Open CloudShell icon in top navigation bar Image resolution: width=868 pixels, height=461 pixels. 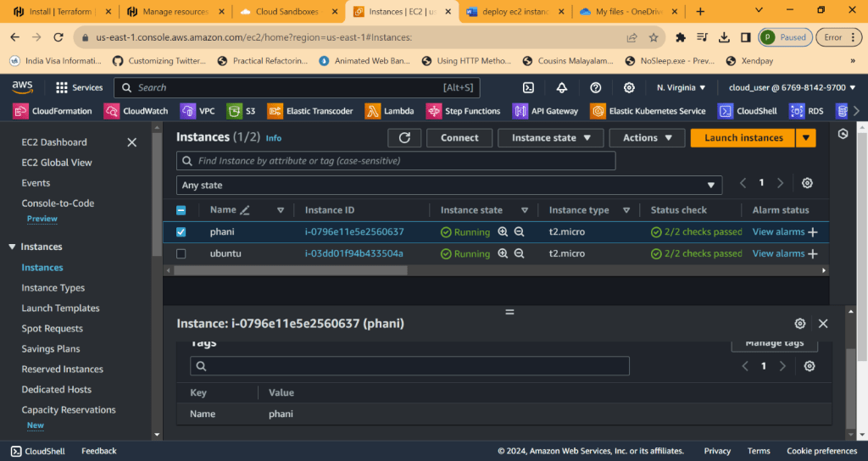click(x=528, y=87)
